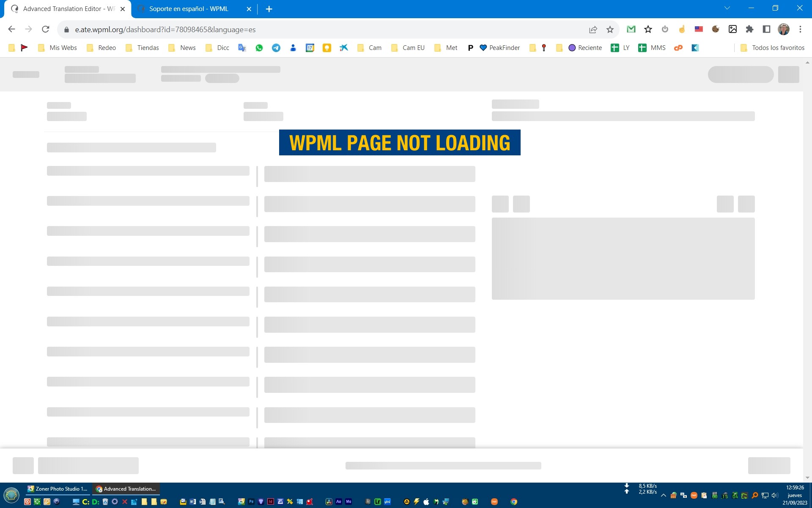Open the News bookmark folder
The width and height of the screenshot is (812, 508).
coord(182,48)
